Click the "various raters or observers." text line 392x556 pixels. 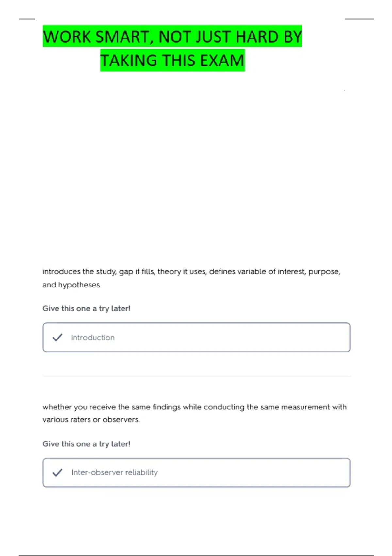click(91, 420)
